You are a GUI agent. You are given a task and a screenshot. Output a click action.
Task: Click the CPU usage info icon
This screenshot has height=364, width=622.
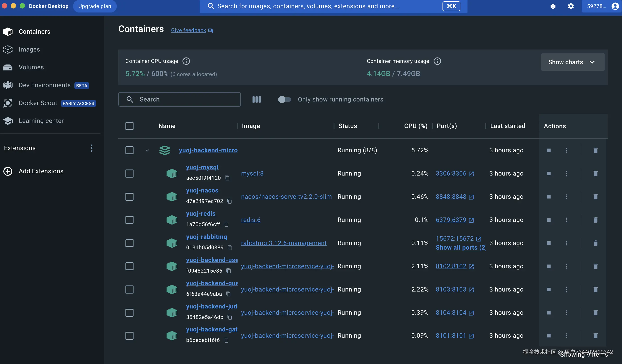click(186, 61)
